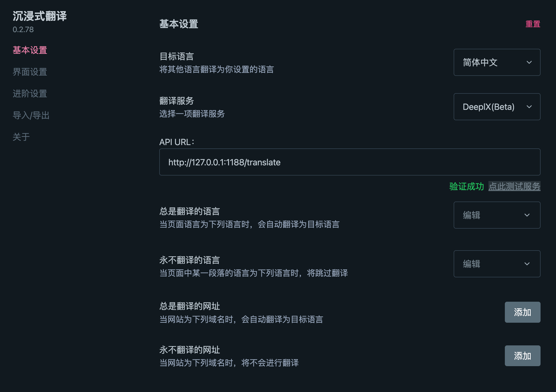Click the 添加 button for 永不翻译的网址
Viewport: 556px width, 392px height.
click(x=522, y=356)
